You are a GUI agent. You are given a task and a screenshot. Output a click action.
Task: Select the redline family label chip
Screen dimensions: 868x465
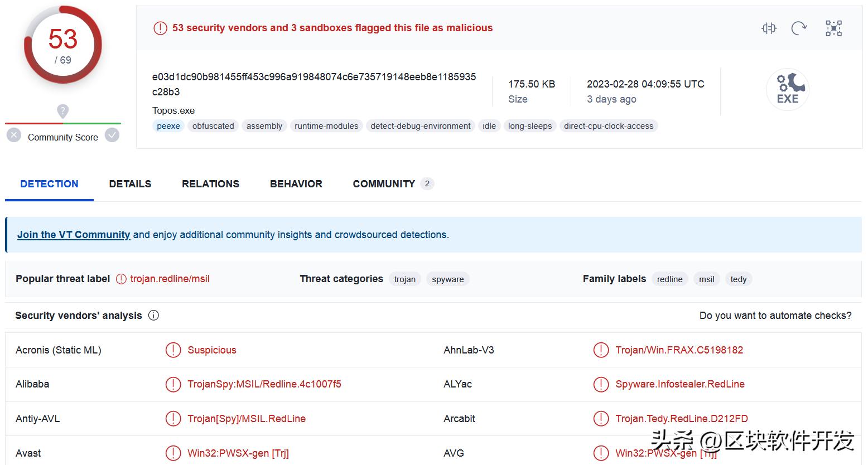(x=669, y=279)
